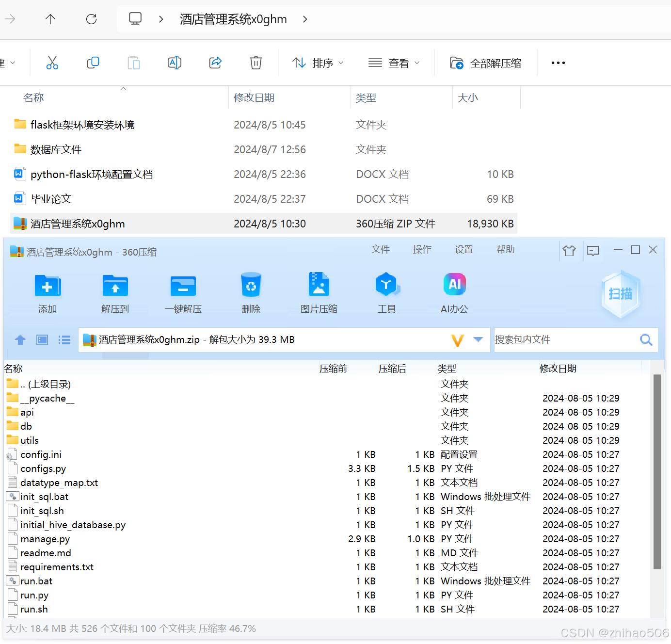
Task: Open the 文件 menu in 360压缩
Action: tap(381, 249)
